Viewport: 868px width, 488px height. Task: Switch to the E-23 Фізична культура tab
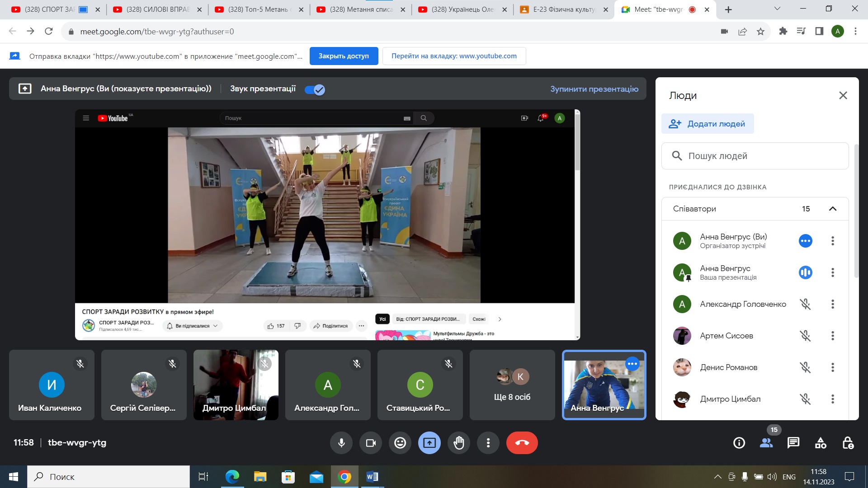pyautogui.click(x=564, y=9)
